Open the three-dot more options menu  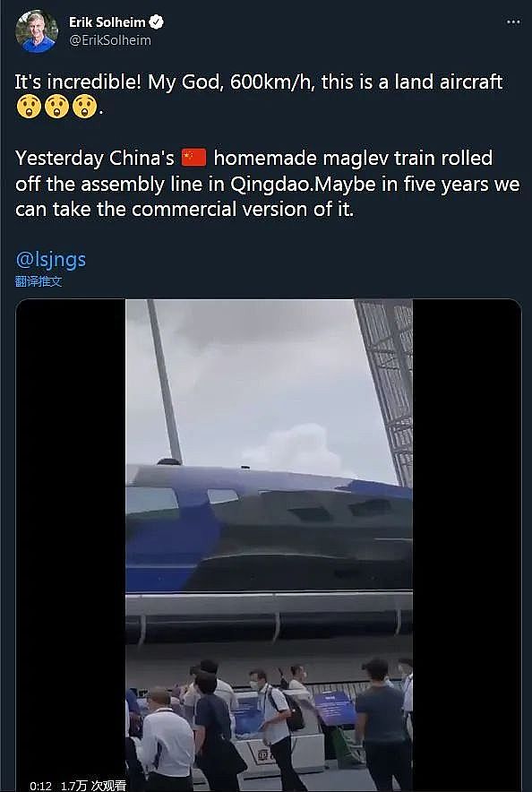[x=513, y=22]
